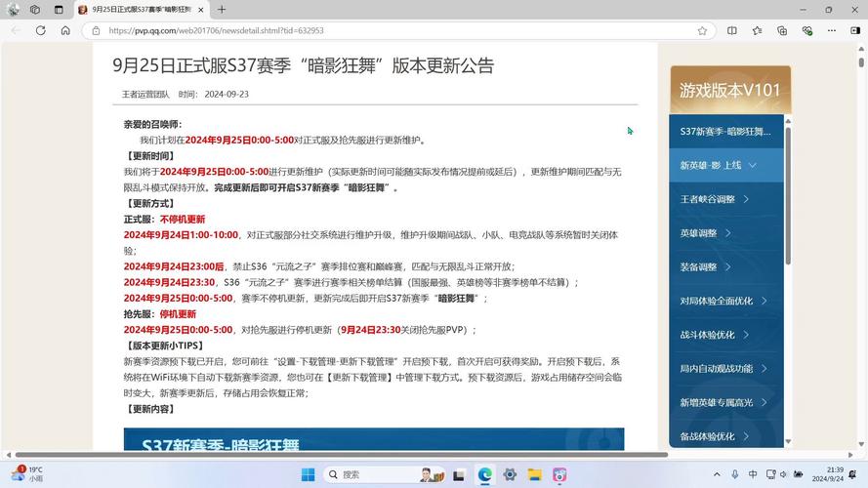Click the 游戏版本V101 header banner

(x=730, y=90)
